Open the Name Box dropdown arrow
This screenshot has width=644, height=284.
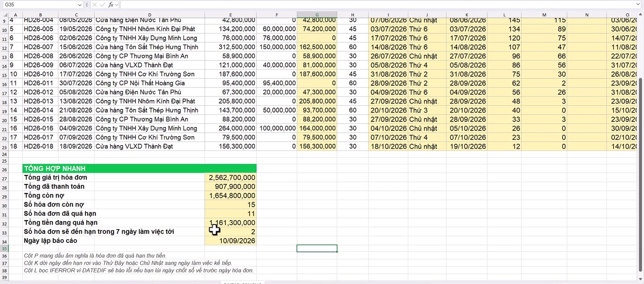tap(80, 4)
